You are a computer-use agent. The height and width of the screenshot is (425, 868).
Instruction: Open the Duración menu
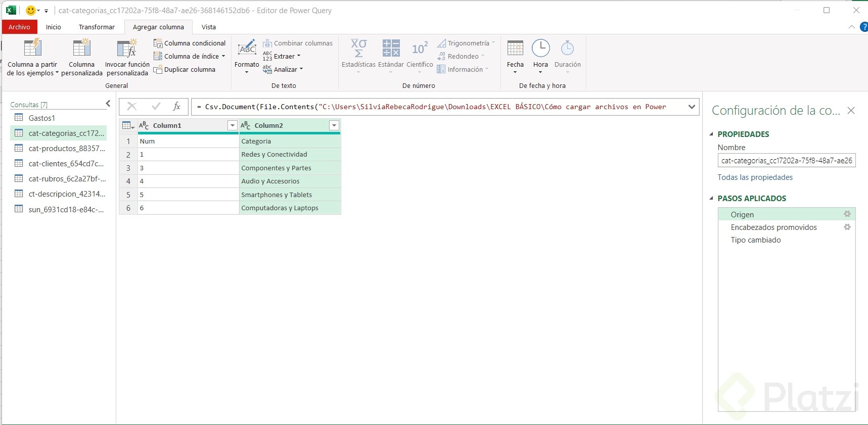pyautogui.click(x=568, y=57)
